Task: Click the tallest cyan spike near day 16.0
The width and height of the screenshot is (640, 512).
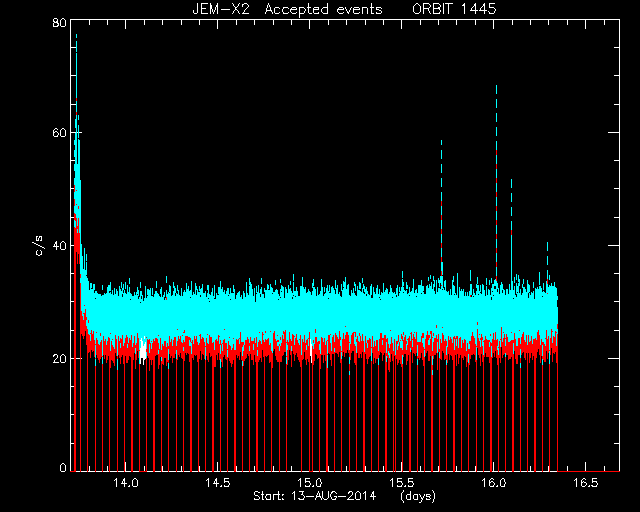Action: [496, 182]
